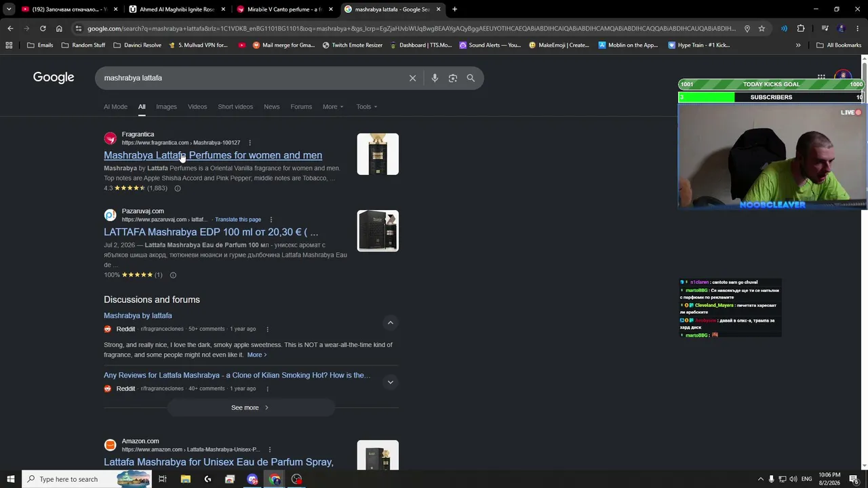Select the News search tab

(x=271, y=106)
